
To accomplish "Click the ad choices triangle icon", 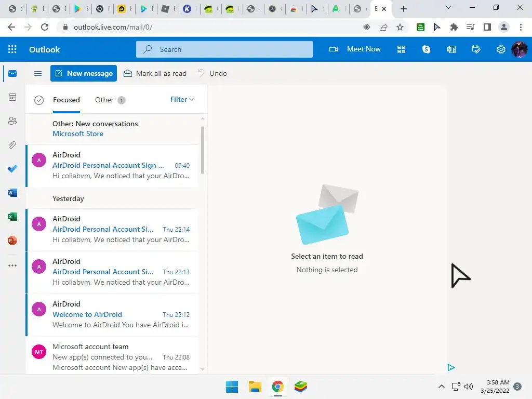I will (451, 367).
